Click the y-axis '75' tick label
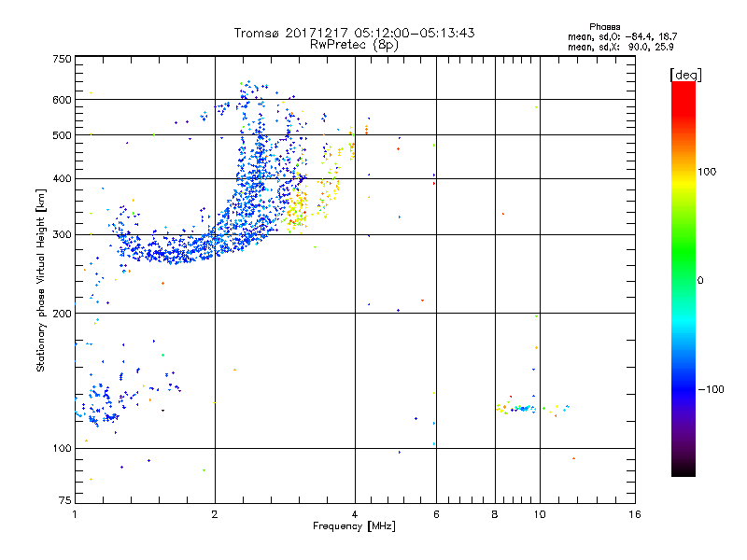This screenshot has height=560, width=747. [x=65, y=500]
